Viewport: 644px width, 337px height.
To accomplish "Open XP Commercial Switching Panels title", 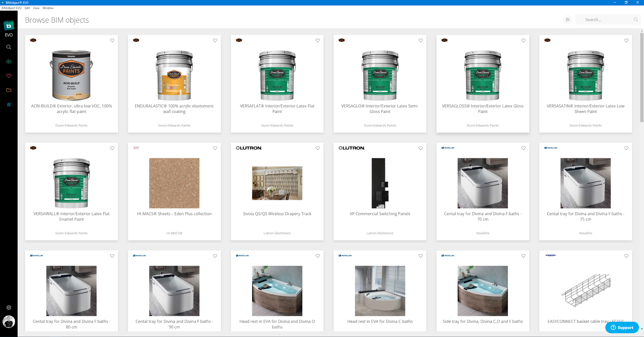I will tap(380, 214).
